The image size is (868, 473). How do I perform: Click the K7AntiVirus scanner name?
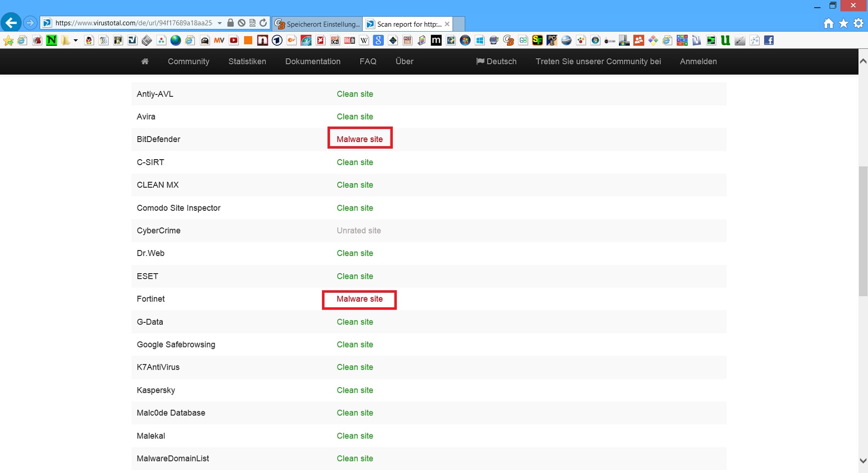point(158,367)
